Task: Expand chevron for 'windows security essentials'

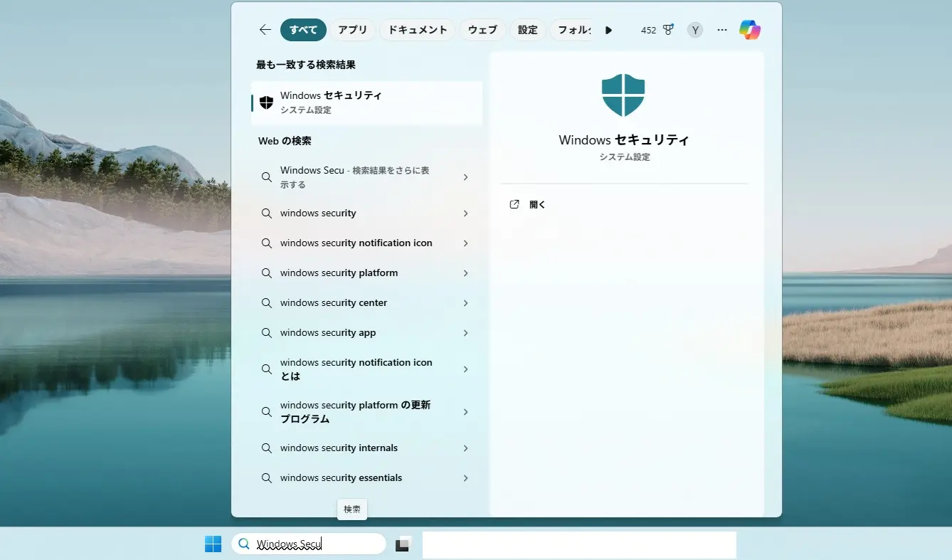Action: 466,478
